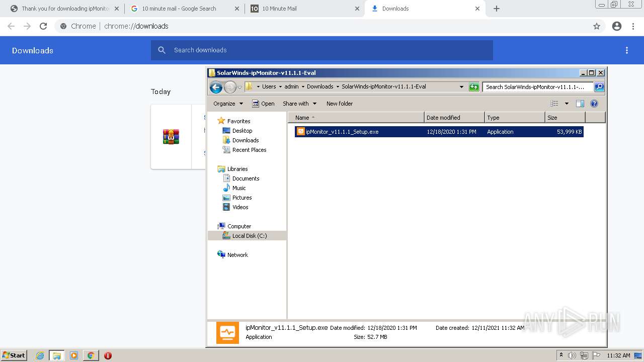Open Chrome three-dot menu
644x362 pixels.
[633, 26]
